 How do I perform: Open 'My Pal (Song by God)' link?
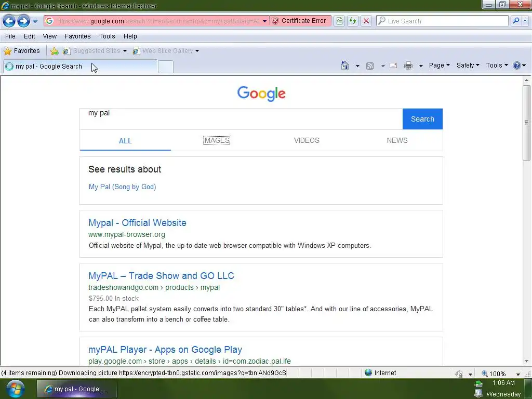[x=122, y=187]
